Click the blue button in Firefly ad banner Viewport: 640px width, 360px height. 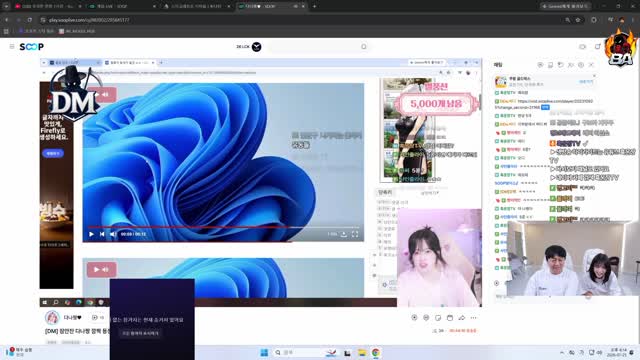[x=53, y=153]
